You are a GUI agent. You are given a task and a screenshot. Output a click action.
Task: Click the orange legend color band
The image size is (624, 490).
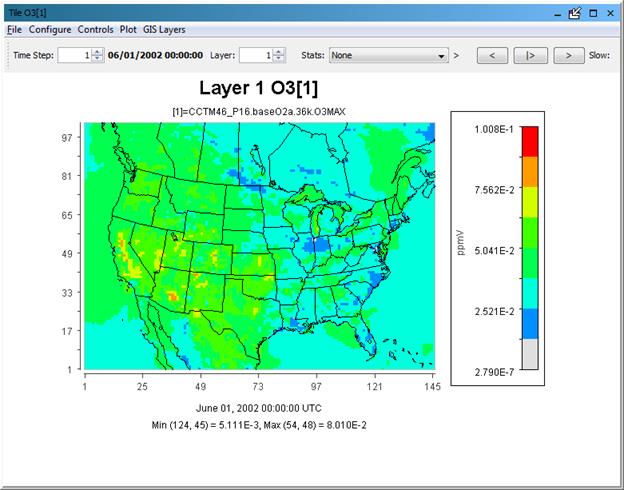pyautogui.click(x=530, y=172)
